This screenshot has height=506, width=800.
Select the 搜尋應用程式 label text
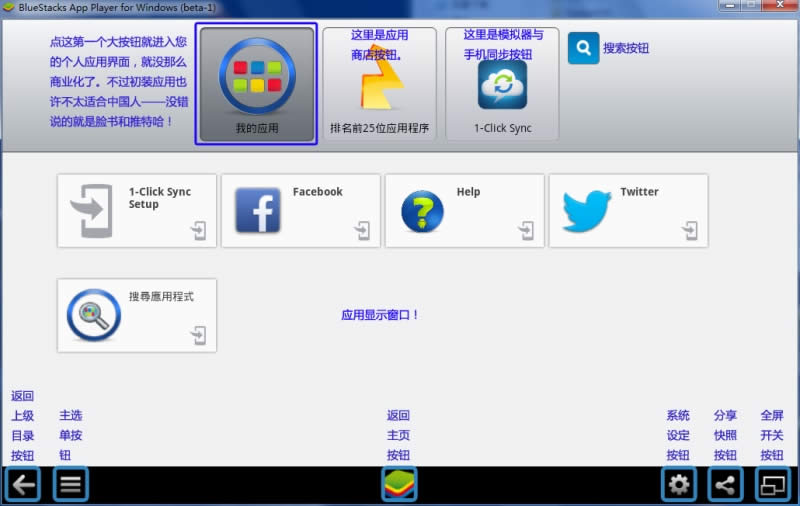pyautogui.click(x=161, y=296)
